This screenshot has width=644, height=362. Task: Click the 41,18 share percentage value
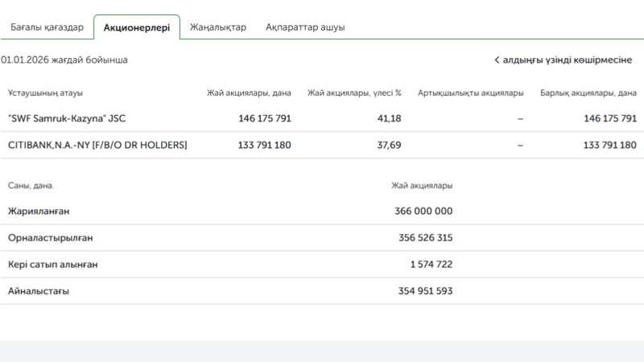point(390,119)
